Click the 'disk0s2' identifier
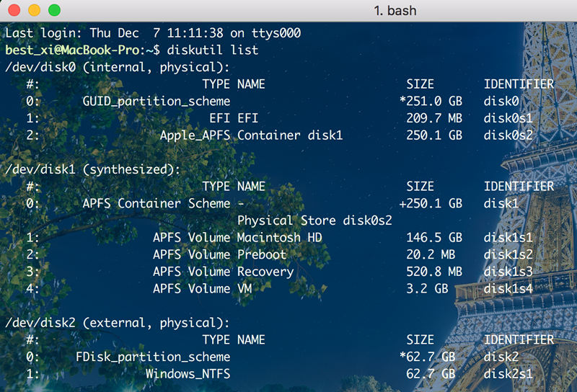This screenshot has width=577, height=392. [x=508, y=135]
